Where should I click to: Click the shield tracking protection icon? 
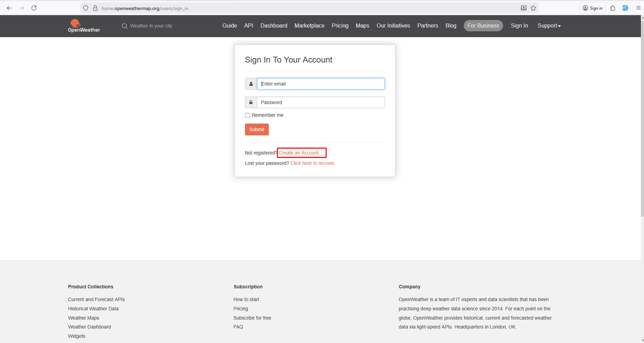[86, 8]
